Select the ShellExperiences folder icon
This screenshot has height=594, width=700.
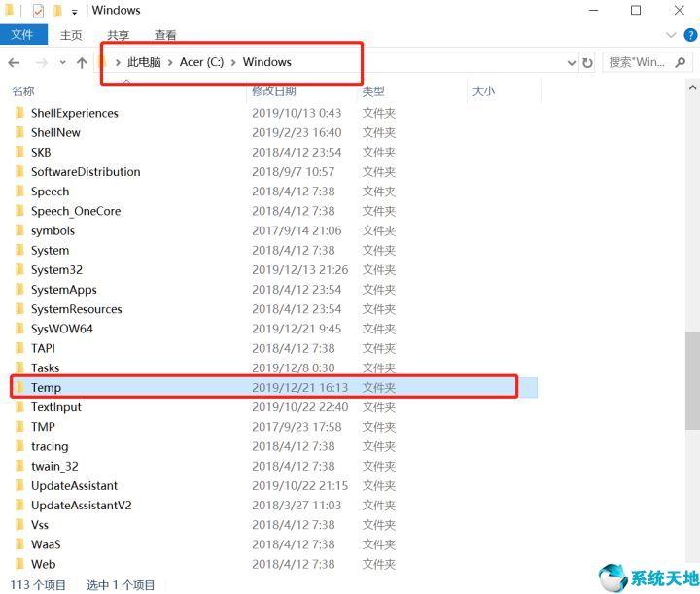[x=19, y=113]
